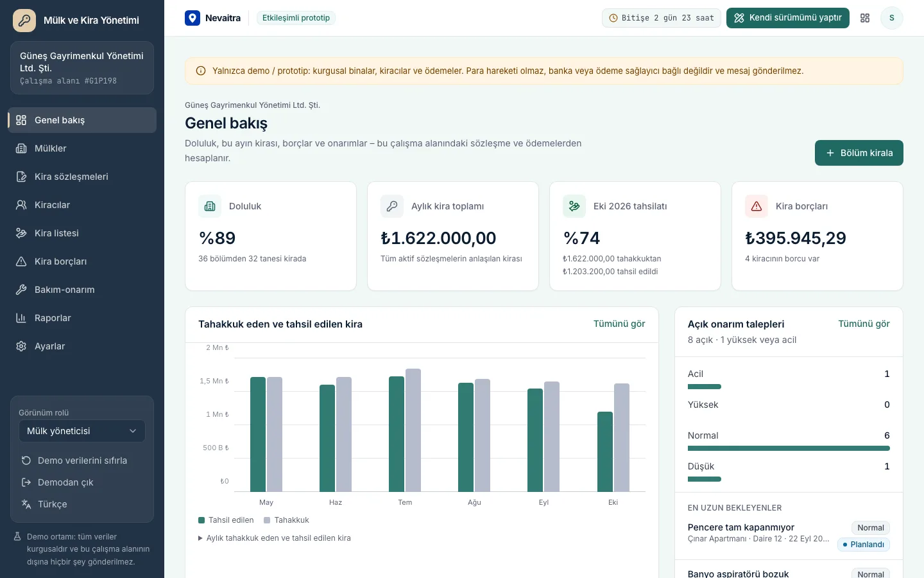The image size is (924, 578).
Task: Open the grid apps icon in header
Action: click(865, 18)
